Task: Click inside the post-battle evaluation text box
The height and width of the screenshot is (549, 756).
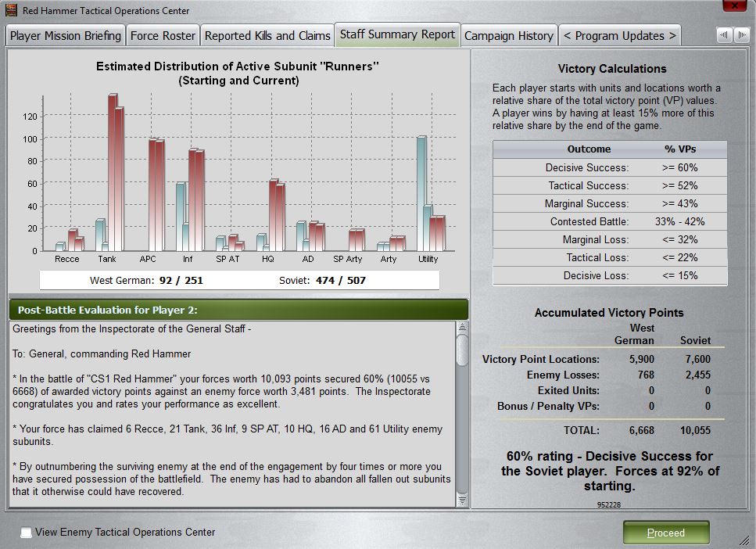Action: click(x=232, y=414)
